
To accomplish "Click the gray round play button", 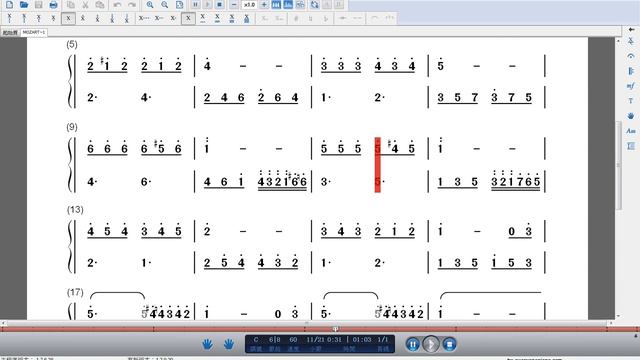I will click(431, 344).
